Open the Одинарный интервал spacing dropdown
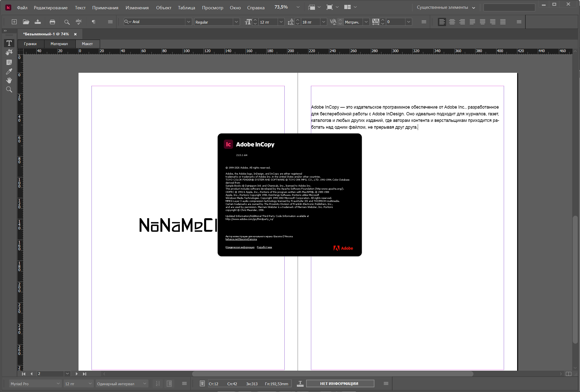The width and height of the screenshot is (580, 392). pos(122,384)
